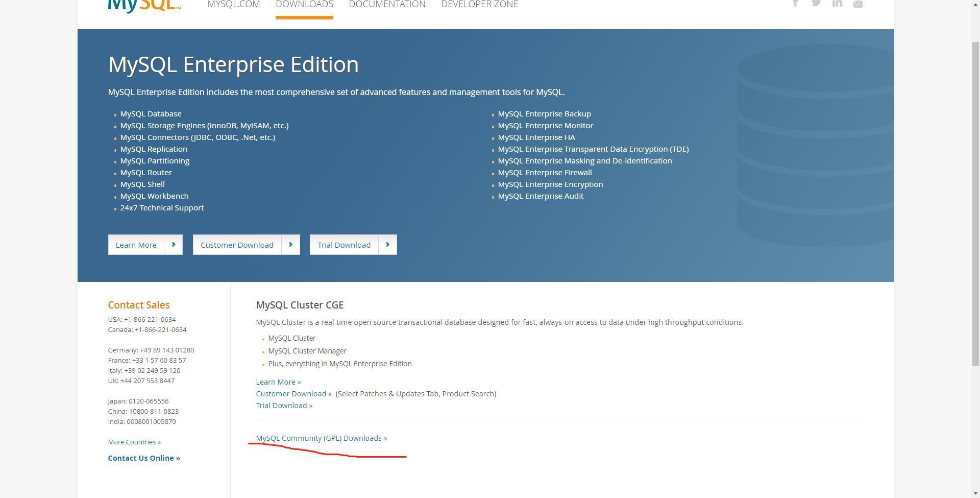Open DEVELOPER ZONE menu

pos(479,5)
